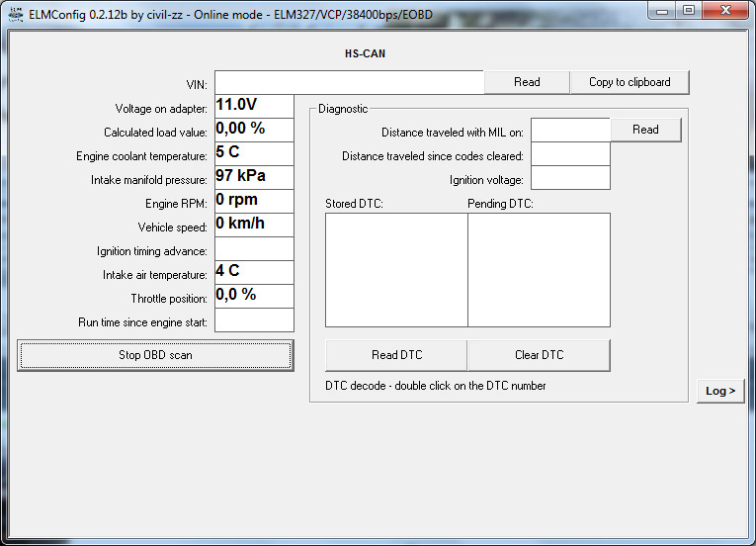The width and height of the screenshot is (756, 546).
Task: Click the VIN text field
Action: pyautogui.click(x=349, y=82)
